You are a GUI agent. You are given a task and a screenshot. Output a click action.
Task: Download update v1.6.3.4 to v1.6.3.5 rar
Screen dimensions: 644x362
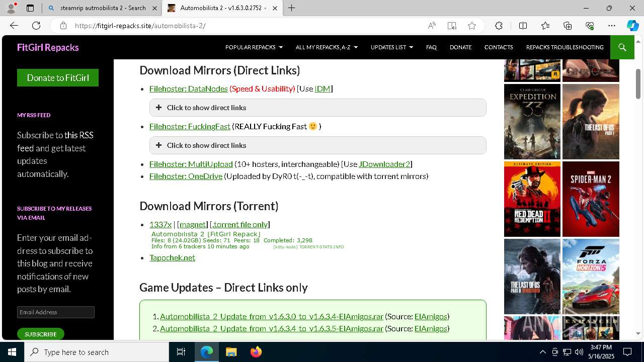coord(272,328)
